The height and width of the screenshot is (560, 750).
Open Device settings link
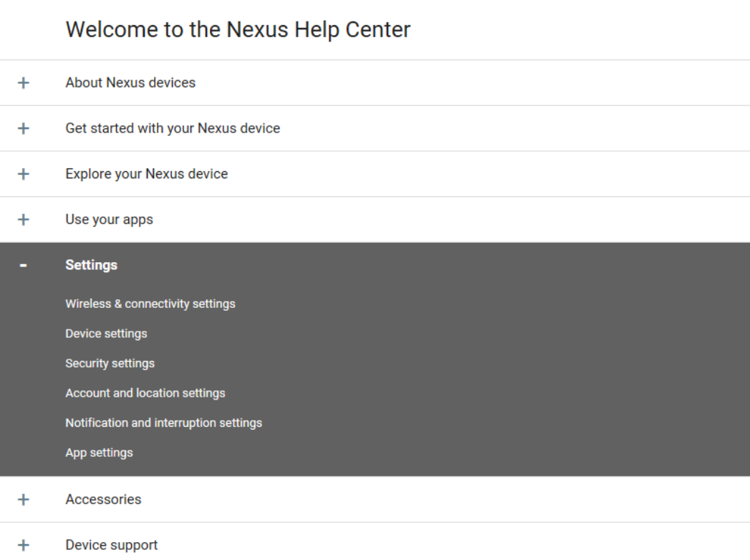pyautogui.click(x=106, y=333)
